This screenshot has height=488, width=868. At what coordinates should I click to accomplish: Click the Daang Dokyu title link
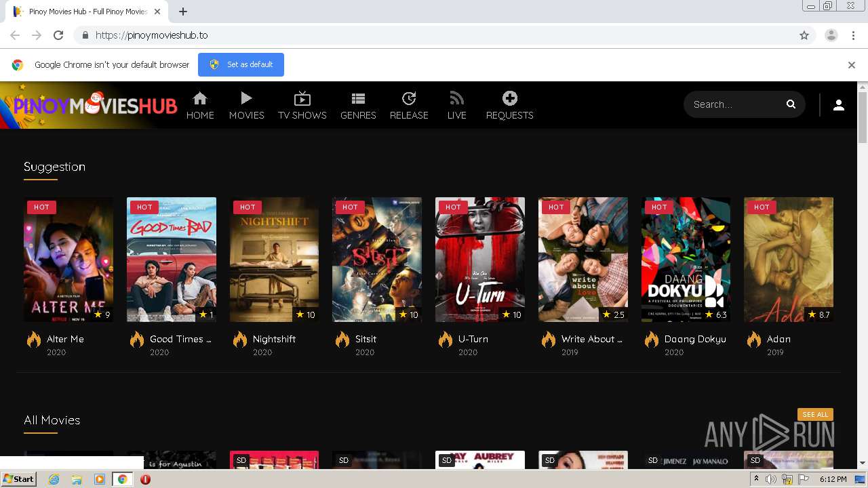(x=695, y=339)
